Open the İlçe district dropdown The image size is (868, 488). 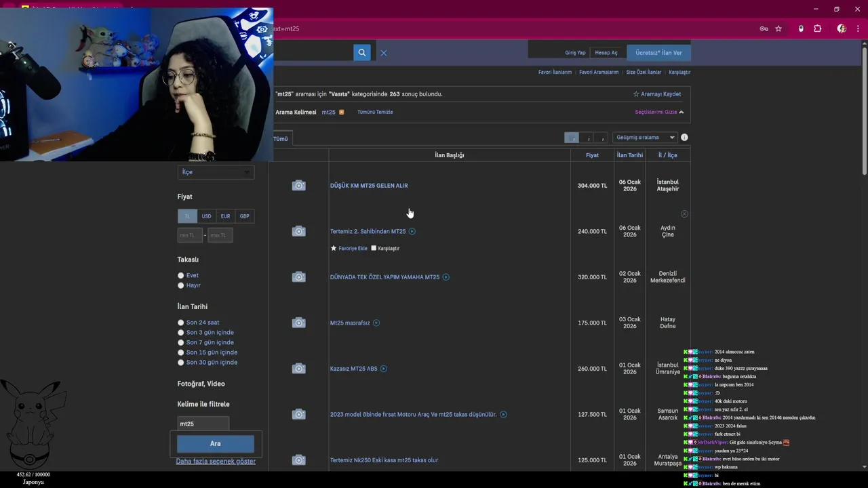point(216,172)
